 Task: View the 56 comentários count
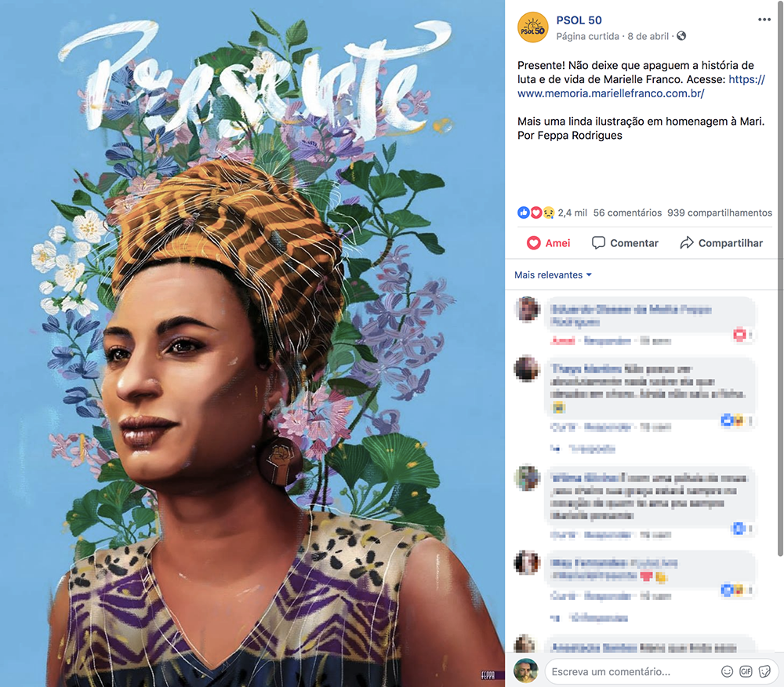[x=626, y=213]
